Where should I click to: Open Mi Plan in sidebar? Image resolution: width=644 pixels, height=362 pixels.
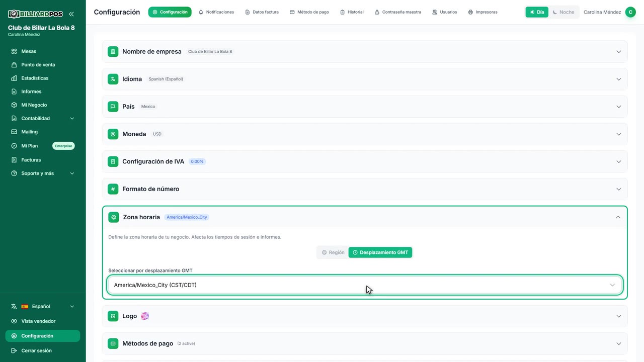tap(43, 146)
